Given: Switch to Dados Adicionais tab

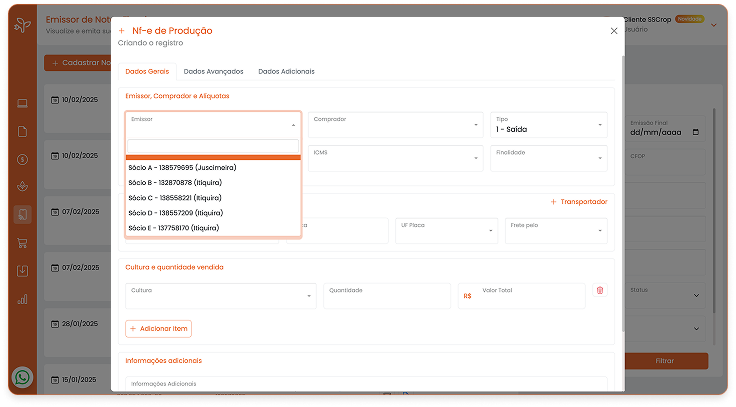Looking at the screenshot, I should 286,72.
